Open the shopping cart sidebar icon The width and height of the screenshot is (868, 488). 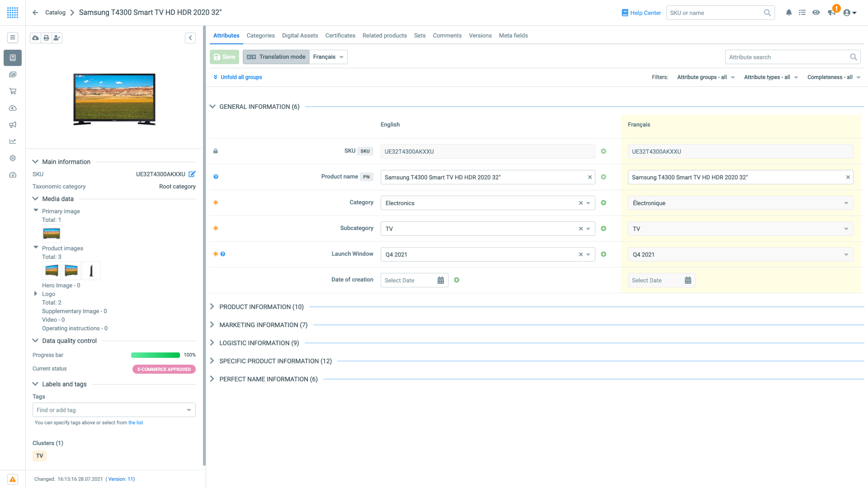12,91
